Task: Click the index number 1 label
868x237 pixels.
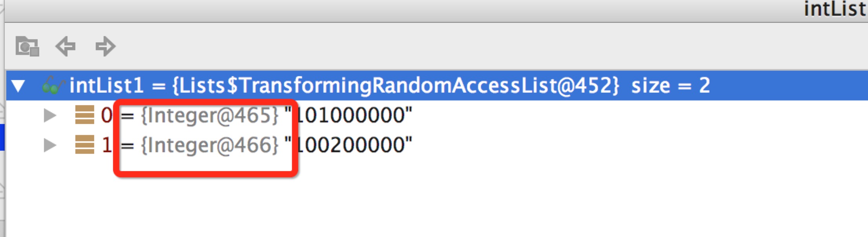Action: 107,145
